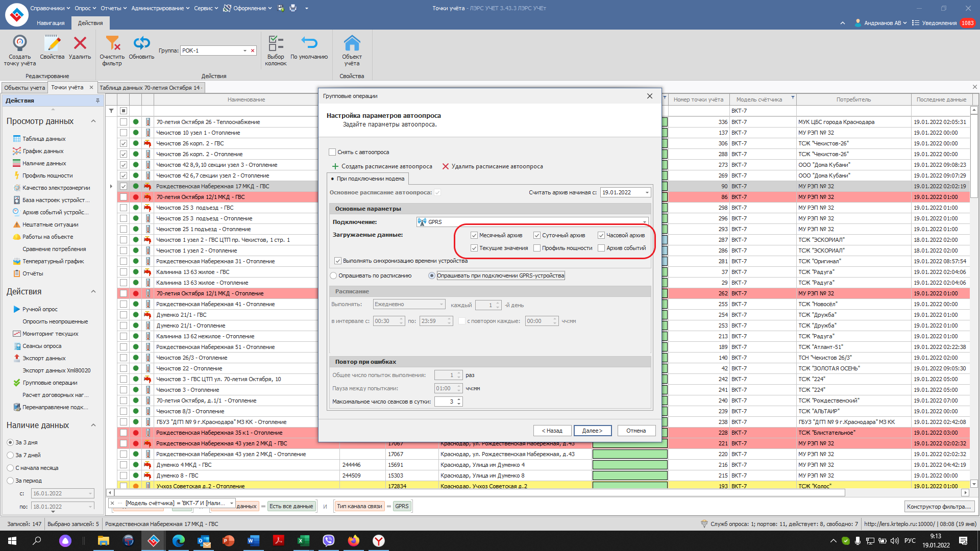This screenshot has width=980, height=551.
Task: Open Мониторинг текущих action
Action: (x=51, y=334)
